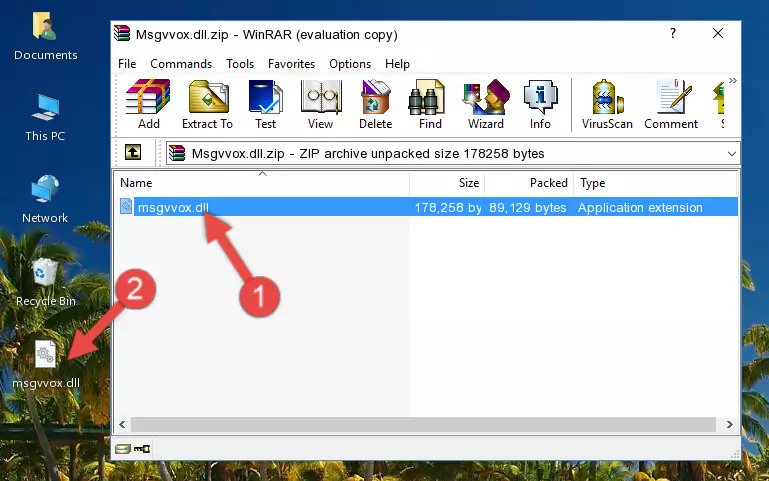769x481 pixels.
Task: Sort by Name column header
Action: coord(262,183)
